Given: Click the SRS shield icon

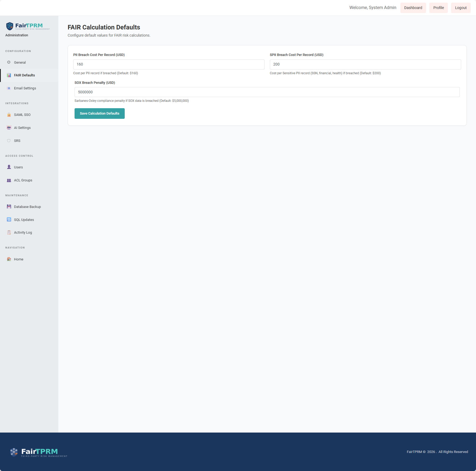Looking at the screenshot, I should [x=9, y=141].
